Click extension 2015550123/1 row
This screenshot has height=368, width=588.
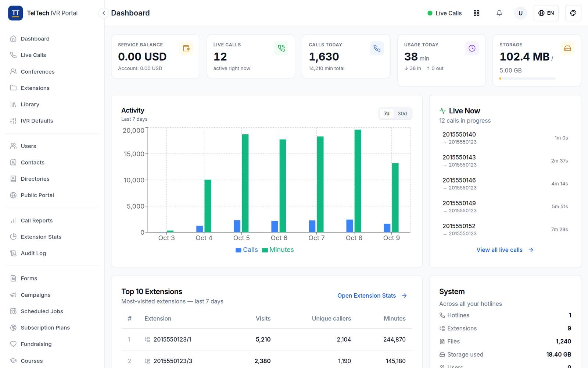pyautogui.click(x=267, y=339)
